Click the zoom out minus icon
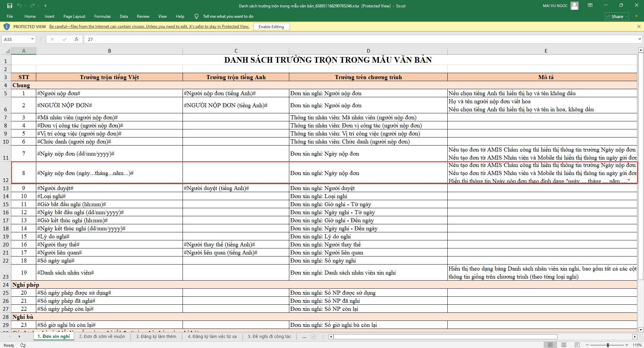Image resolution: width=644 pixels, height=348 pixels. pyautogui.click(x=587, y=345)
